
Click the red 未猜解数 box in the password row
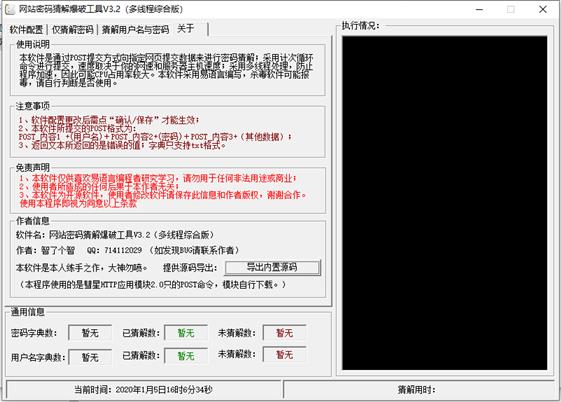285,333
